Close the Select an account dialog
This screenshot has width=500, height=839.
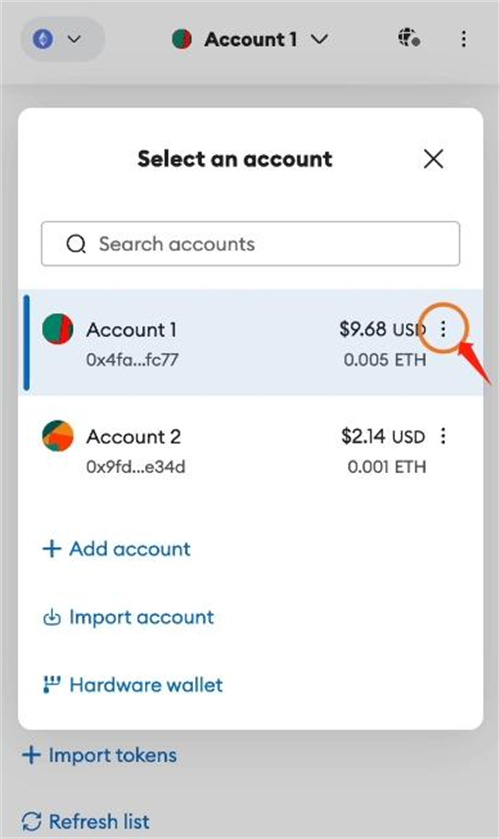433,159
